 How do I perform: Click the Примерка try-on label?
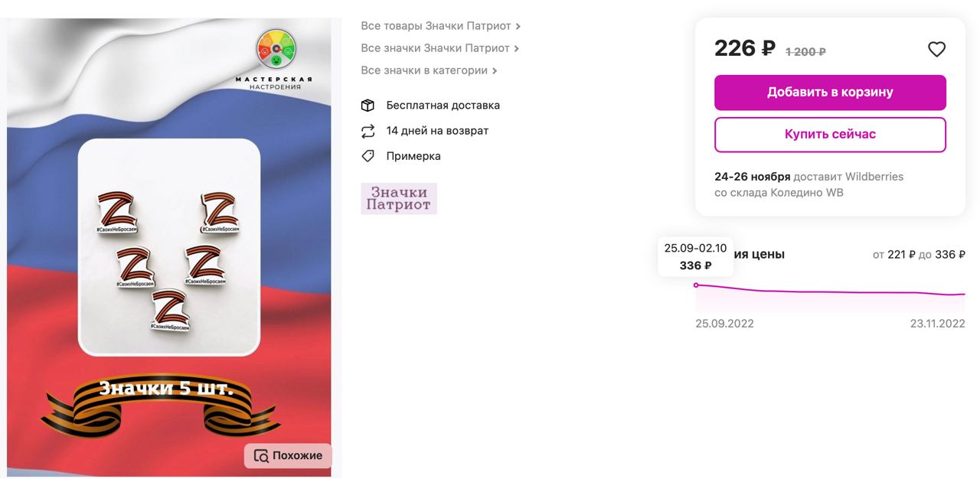[413, 156]
